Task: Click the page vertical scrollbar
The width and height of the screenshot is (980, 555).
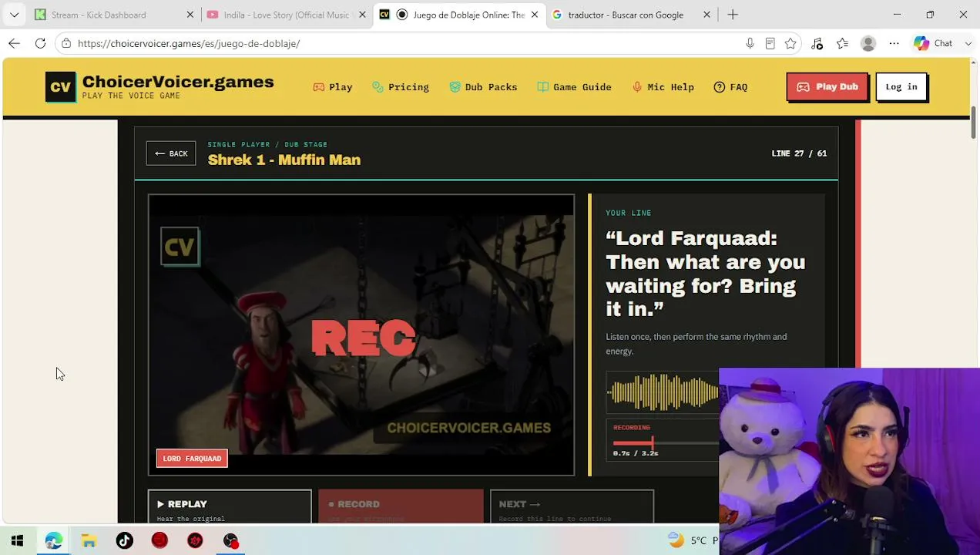Action: 974,123
